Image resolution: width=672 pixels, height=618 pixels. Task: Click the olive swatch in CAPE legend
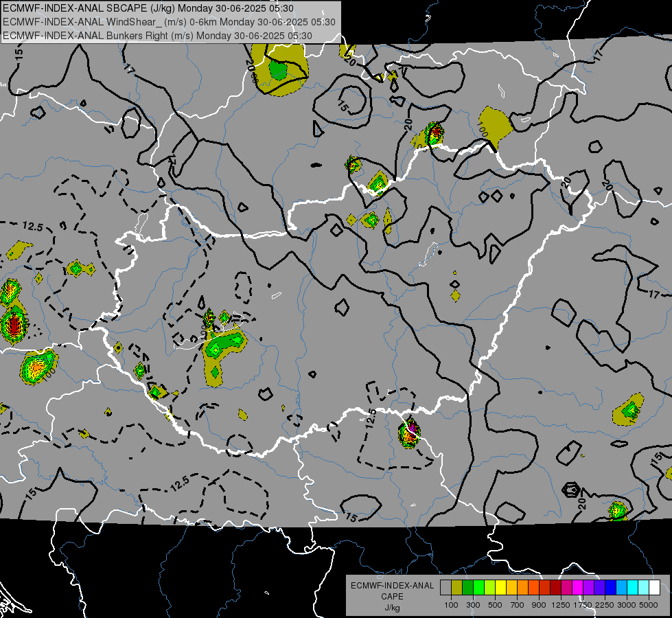pyautogui.click(x=457, y=588)
